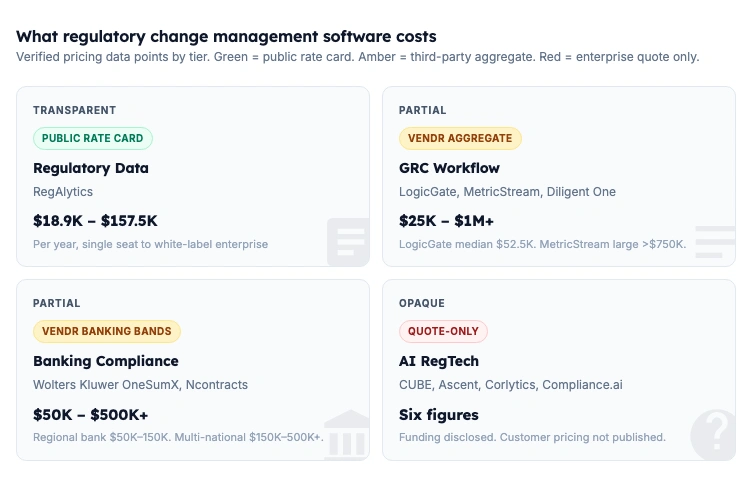Click the document icon in Regulatory Data card
The image size is (752, 485).
coord(348,241)
